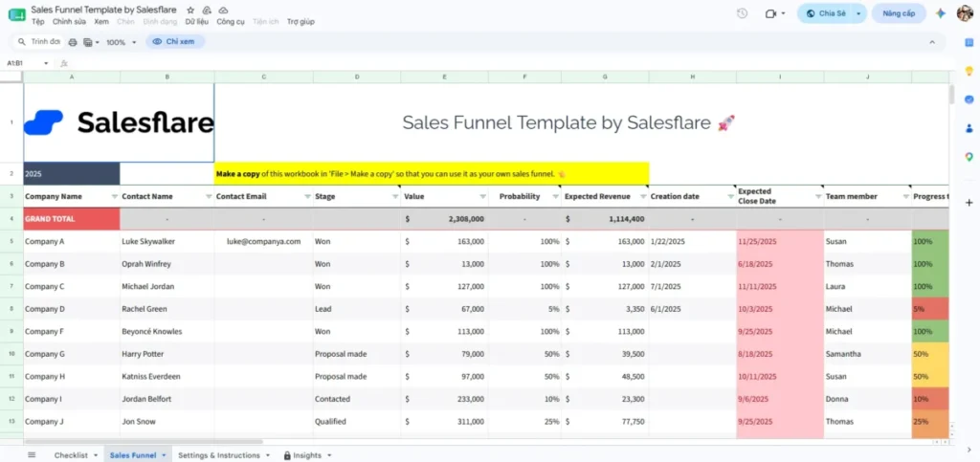Open the 100% zoom dropdown
The image size is (980, 462).
point(122,42)
